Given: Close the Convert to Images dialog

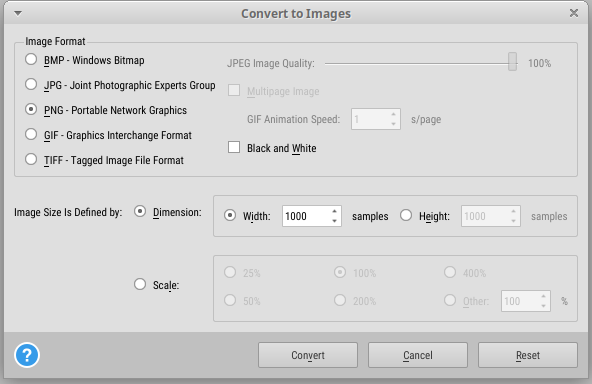Looking at the screenshot, I should (x=574, y=13).
